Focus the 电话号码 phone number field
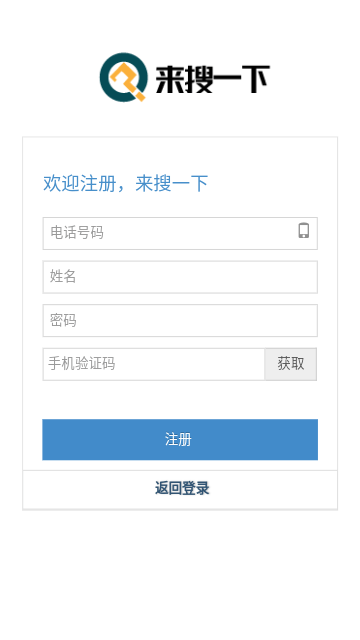Screen dimensions: 360x640 [x=180, y=233]
